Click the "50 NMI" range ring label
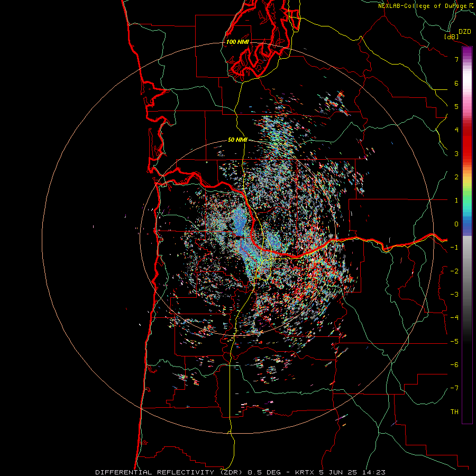 click(237, 140)
